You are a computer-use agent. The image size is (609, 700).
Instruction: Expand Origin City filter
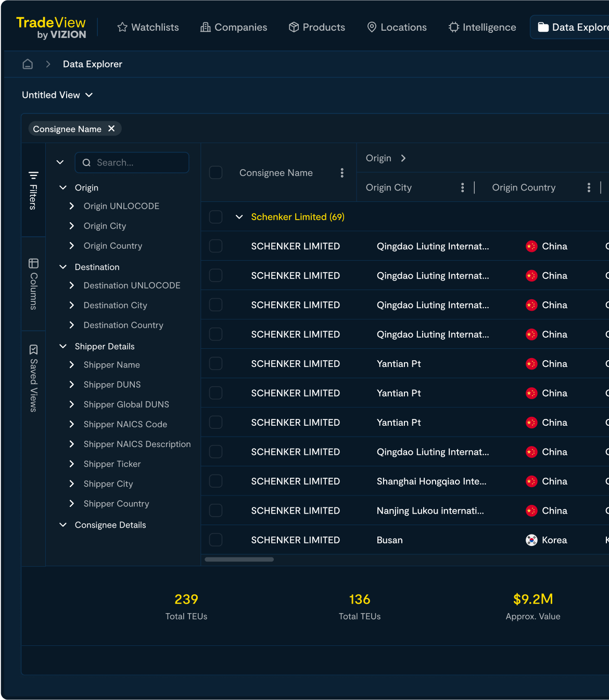72,226
